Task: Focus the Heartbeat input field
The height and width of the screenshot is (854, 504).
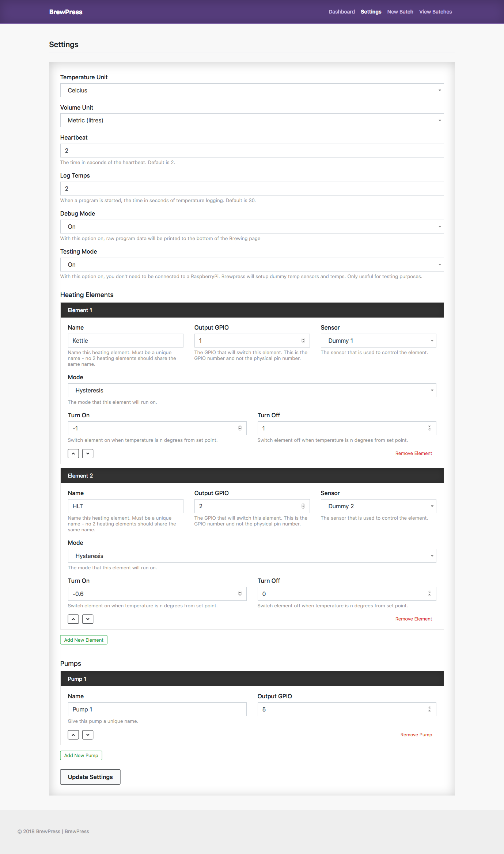Action: [252, 151]
